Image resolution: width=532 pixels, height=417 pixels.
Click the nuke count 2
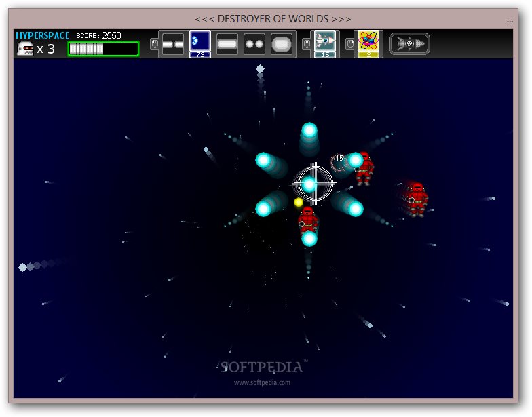point(368,54)
